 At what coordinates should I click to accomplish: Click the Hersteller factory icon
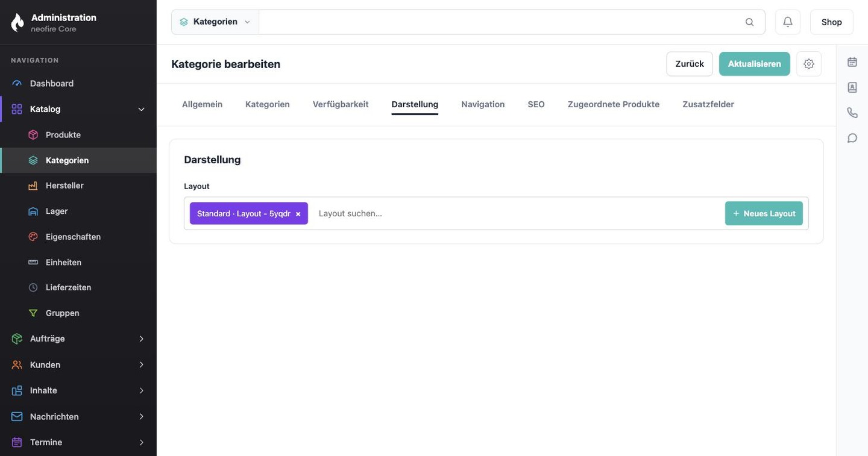(33, 186)
